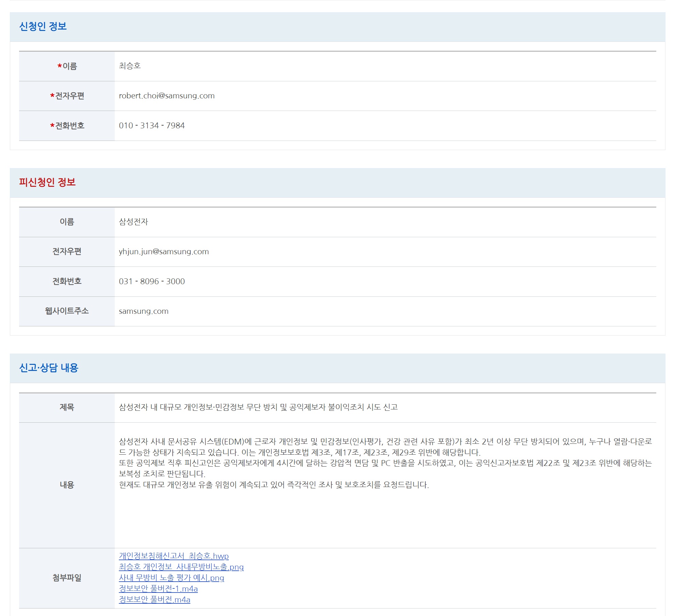Click the 피신청인 정보 section header
This screenshot has width=677, height=616.
tap(47, 182)
